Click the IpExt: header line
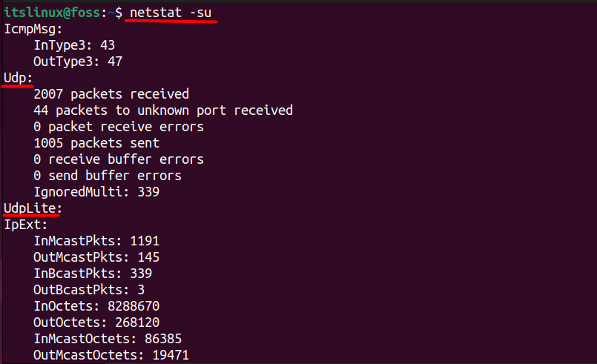Image resolution: width=597 pixels, height=364 pixels. coord(26,225)
